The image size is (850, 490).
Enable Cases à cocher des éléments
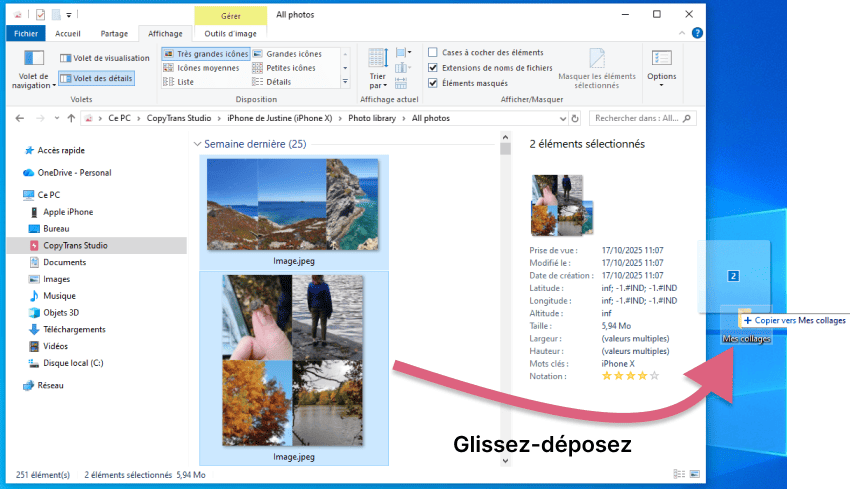(x=433, y=53)
